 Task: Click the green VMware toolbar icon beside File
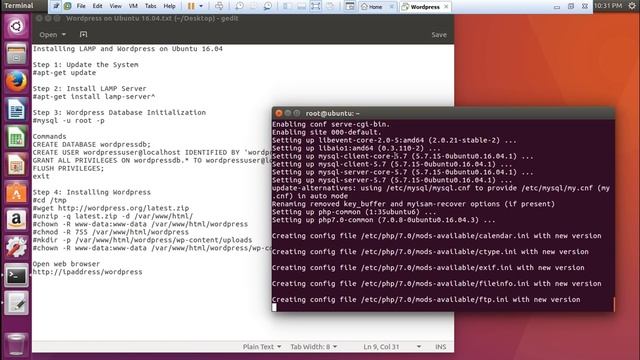(68, 6)
